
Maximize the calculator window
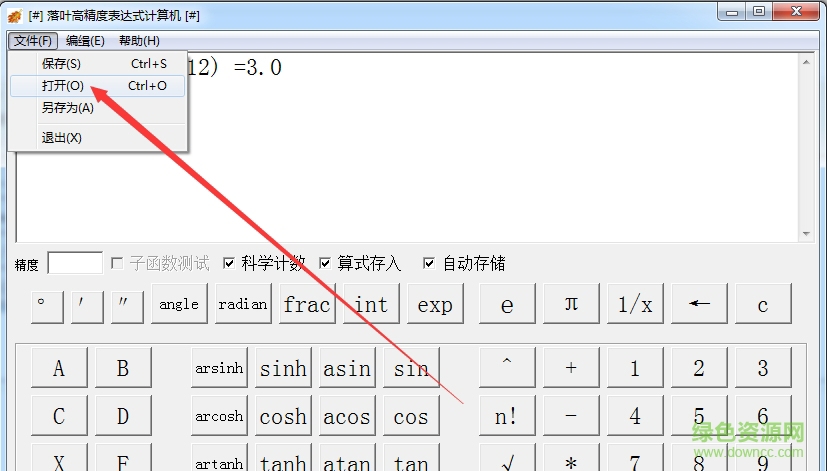tap(759, 12)
